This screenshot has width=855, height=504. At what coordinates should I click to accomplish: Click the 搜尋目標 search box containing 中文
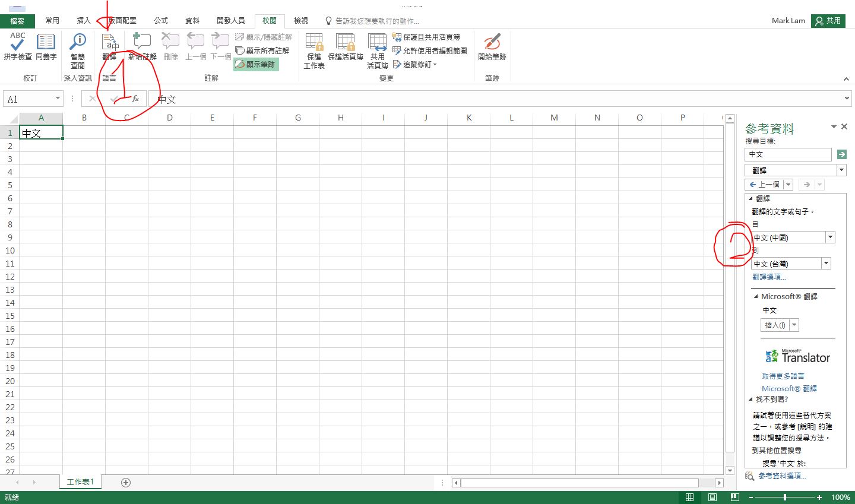(x=788, y=154)
